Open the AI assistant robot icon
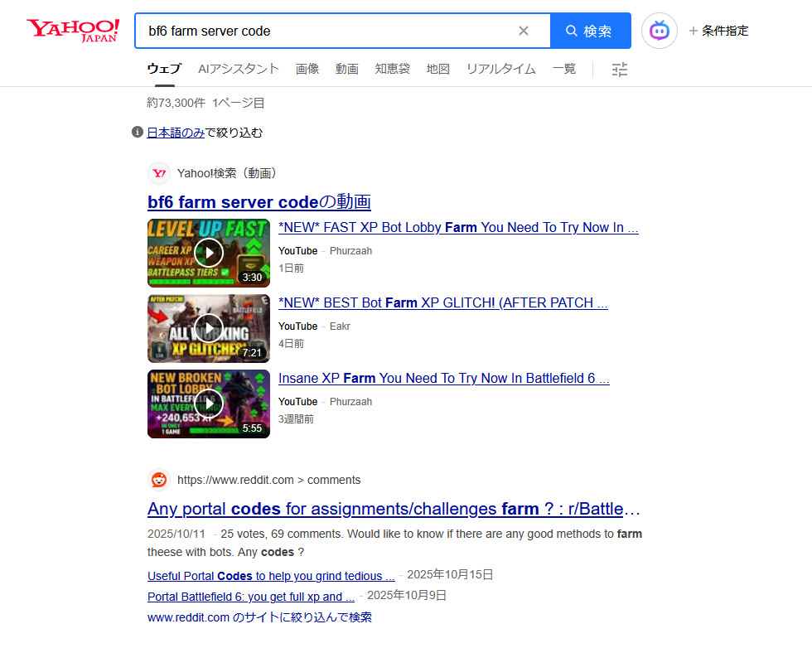The width and height of the screenshot is (812, 648). (x=660, y=31)
